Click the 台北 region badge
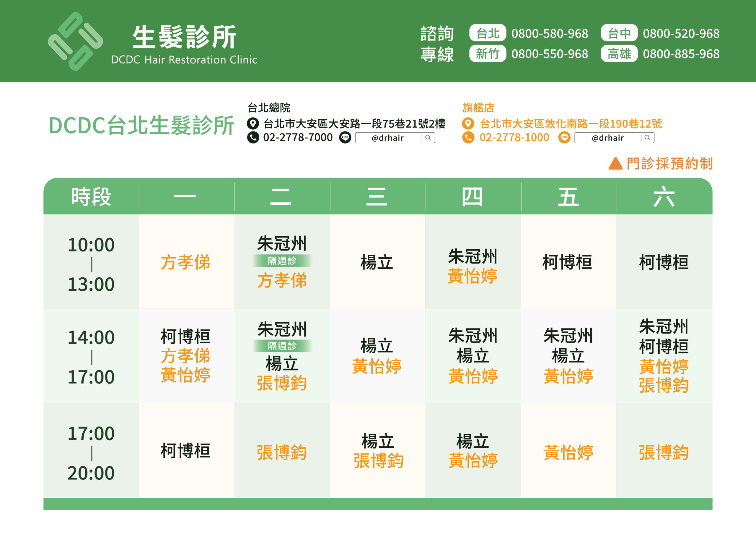 pos(488,33)
